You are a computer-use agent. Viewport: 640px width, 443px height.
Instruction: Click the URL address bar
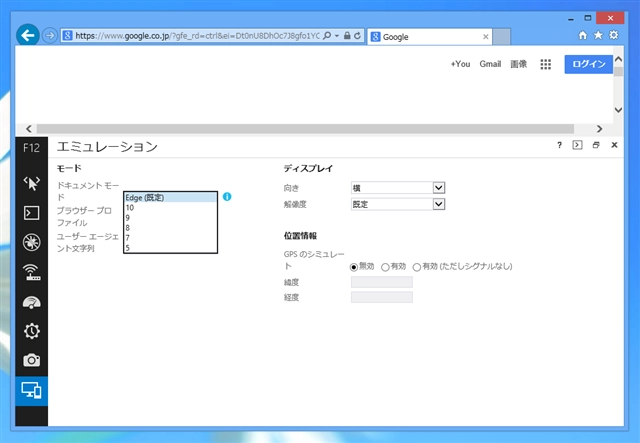click(198, 36)
